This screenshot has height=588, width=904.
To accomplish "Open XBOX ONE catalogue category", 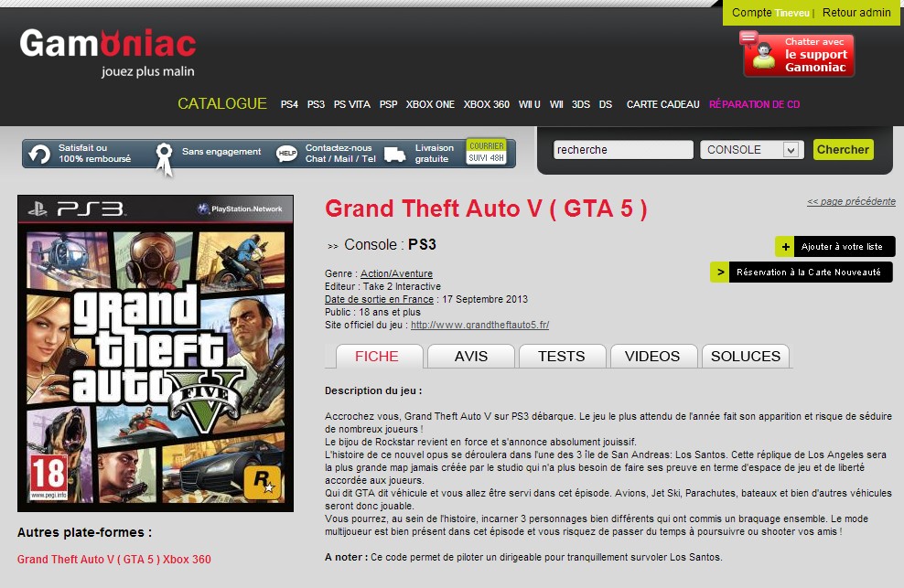I will tap(430, 104).
